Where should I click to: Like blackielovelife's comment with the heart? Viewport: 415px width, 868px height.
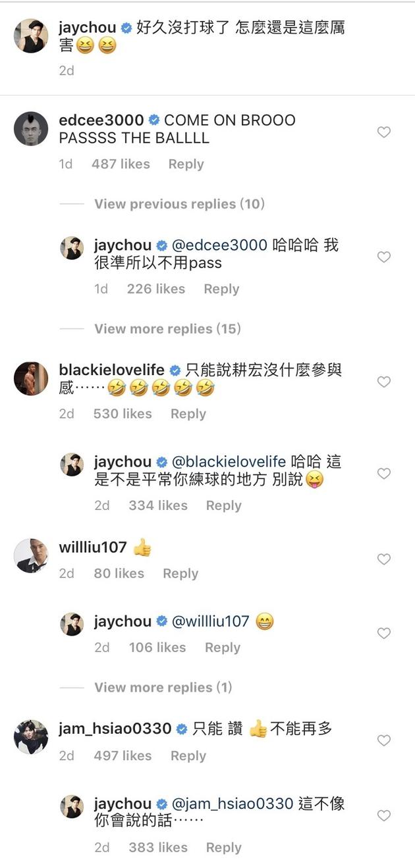[x=383, y=382]
